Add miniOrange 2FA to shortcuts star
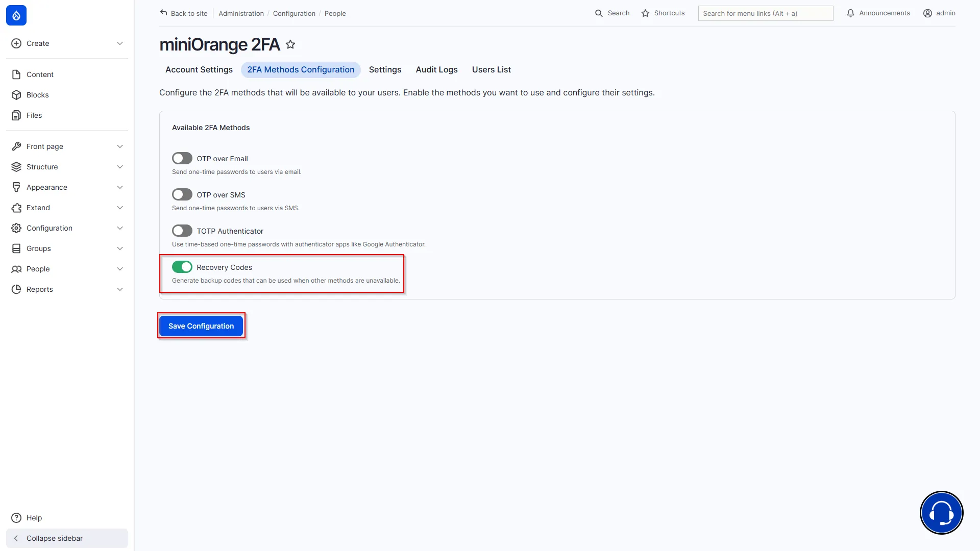This screenshot has height=551, width=980. pyautogui.click(x=290, y=44)
